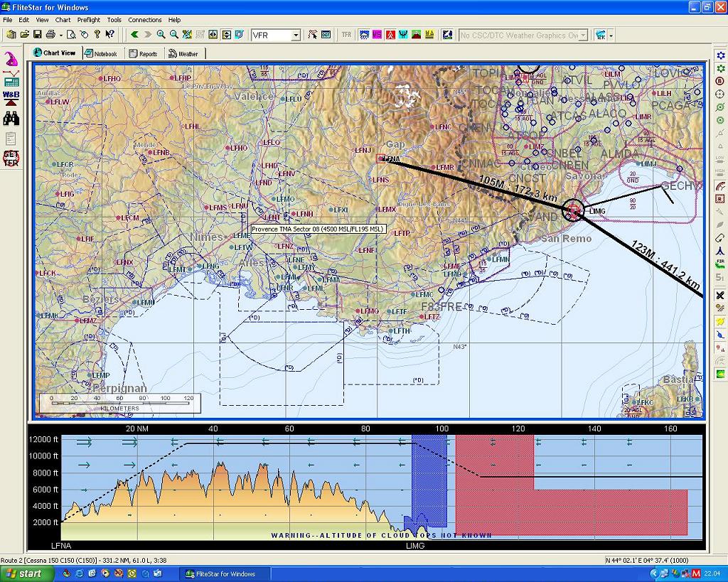
Task: Switch to the Reports tab
Action: coord(143,54)
